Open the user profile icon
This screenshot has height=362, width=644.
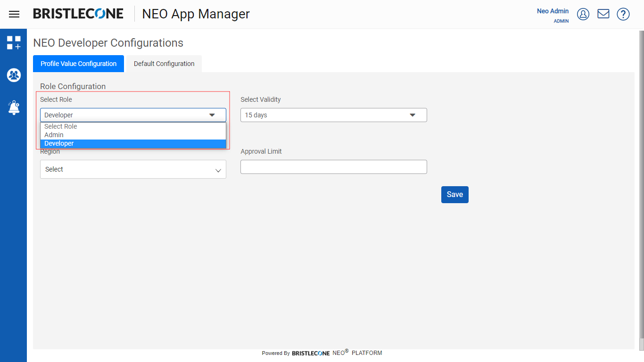click(x=583, y=14)
